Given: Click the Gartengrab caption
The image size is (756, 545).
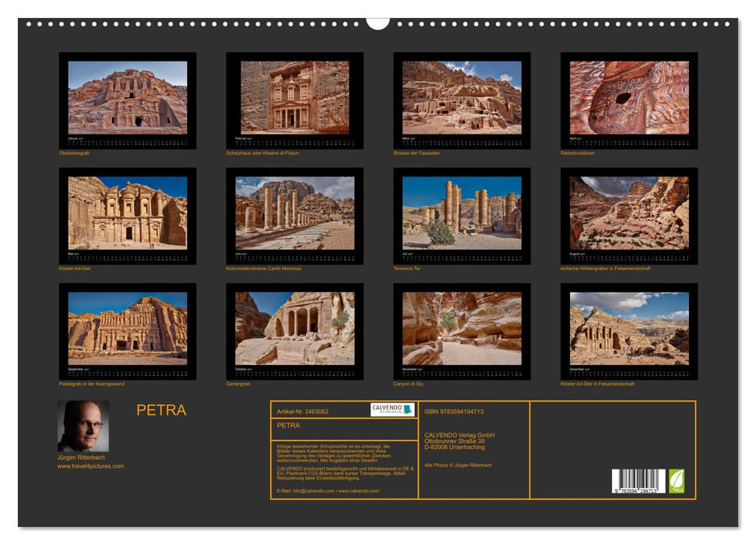Looking at the screenshot, I should click(x=238, y=384).
